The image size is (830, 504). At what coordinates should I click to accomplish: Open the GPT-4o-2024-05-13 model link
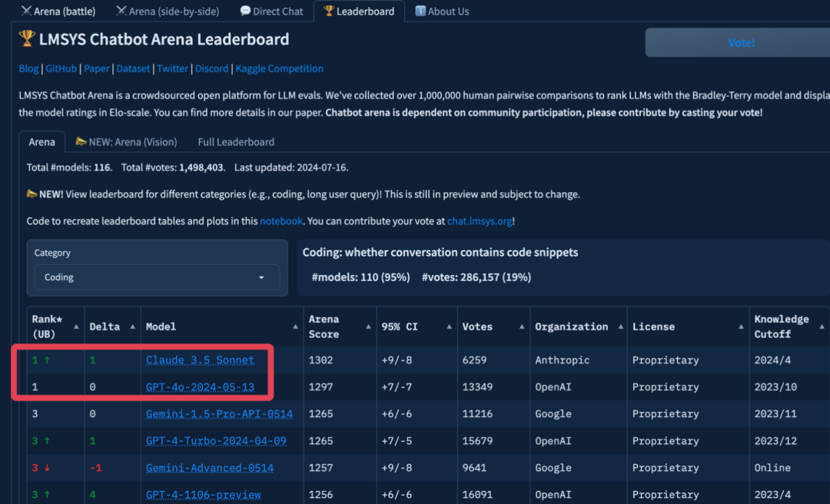pyautogui.click(x=200, y=387)
